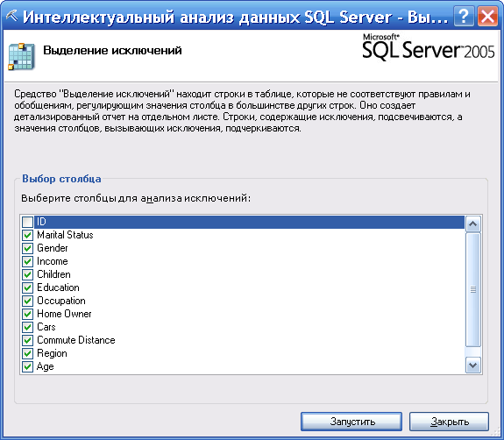Select the ID row text

[x=41, y=222]
